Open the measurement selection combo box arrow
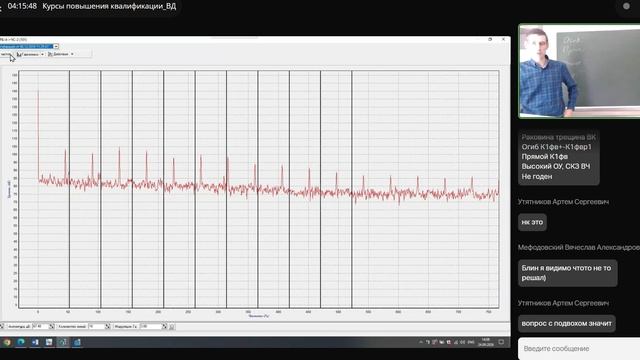The width and height of the screenshot is (640, 360). point(56,46)
